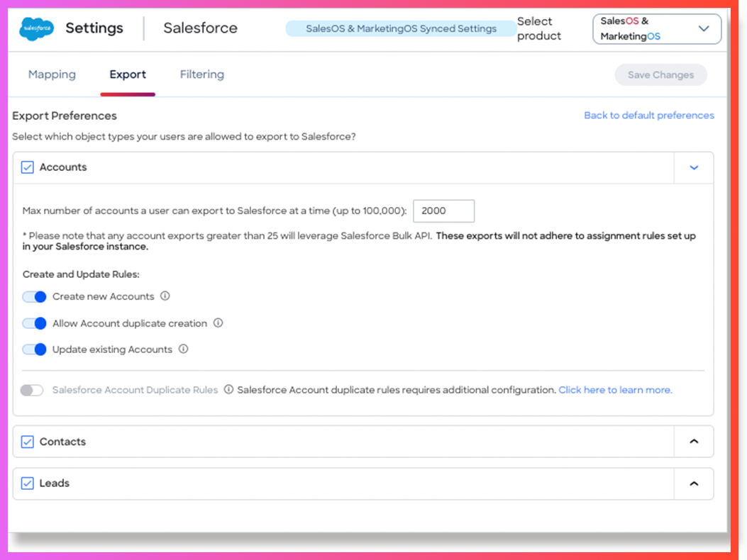Expand the Contacts section

pos(693,441)
